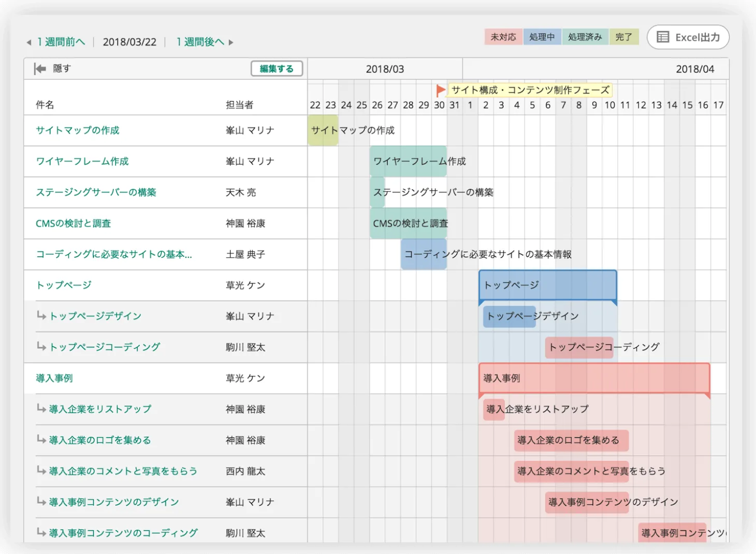Open the サイトマップの作成 task link
756x554 pixels.
[78, 130]
